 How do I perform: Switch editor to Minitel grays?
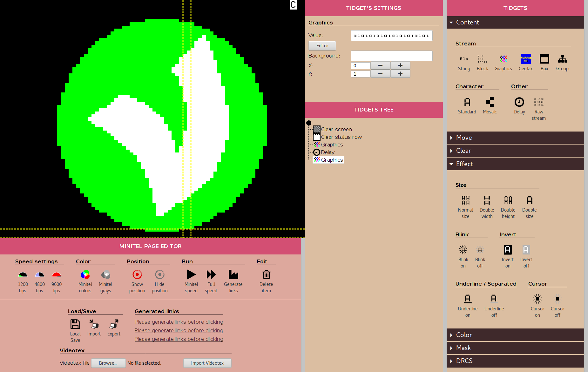click(x=105, y=280)
